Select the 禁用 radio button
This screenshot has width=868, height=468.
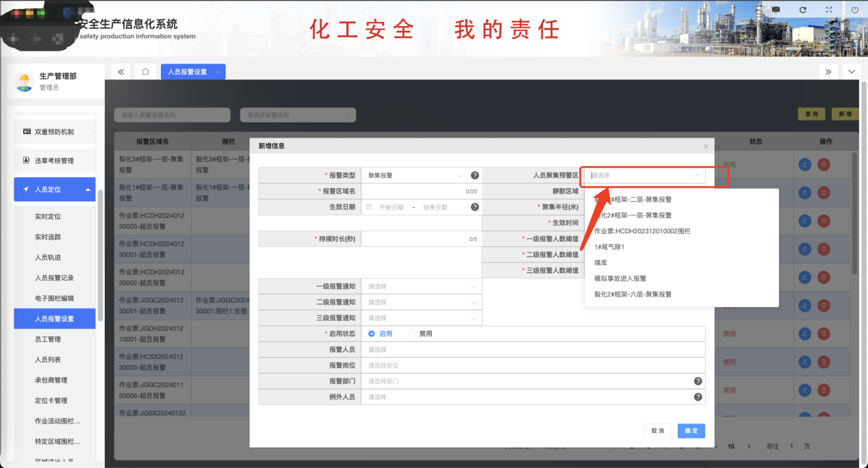pyautogui.click(x=411, y=334)
